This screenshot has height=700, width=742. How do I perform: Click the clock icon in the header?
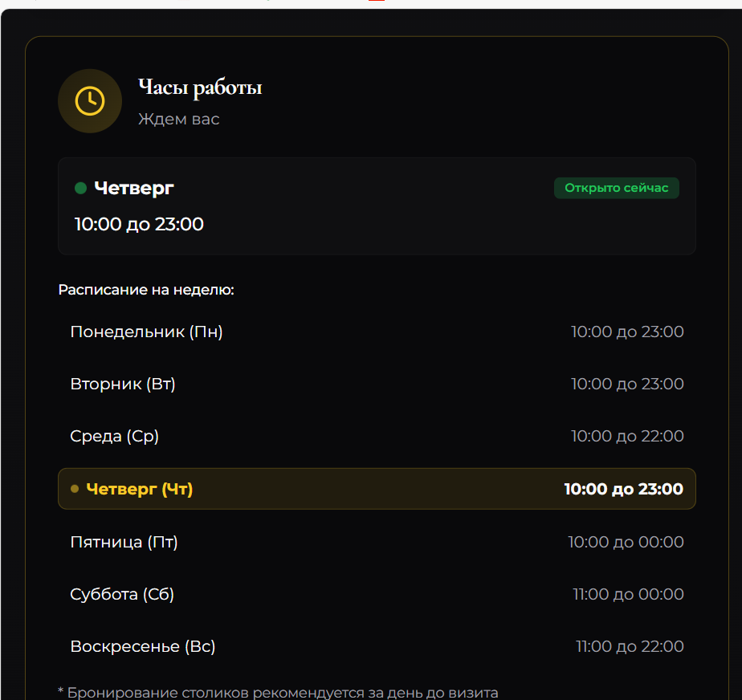tap(89, 100)
